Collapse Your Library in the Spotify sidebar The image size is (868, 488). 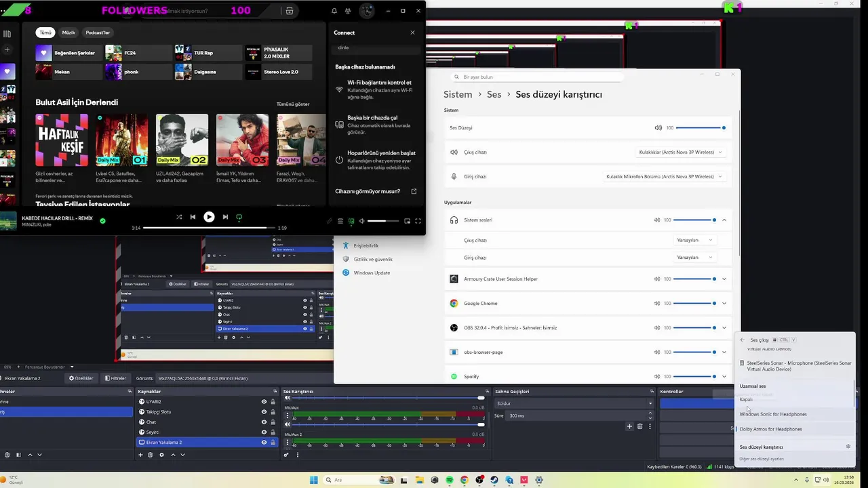pyautogui.click(x=7, y=34)
